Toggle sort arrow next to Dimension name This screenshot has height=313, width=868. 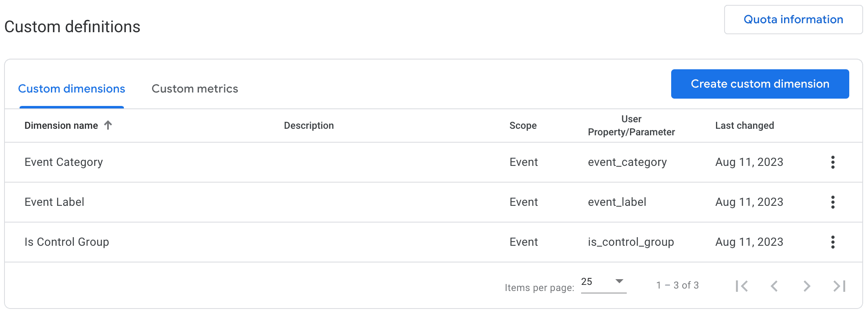pyautogui.click(x=108, y=125)
